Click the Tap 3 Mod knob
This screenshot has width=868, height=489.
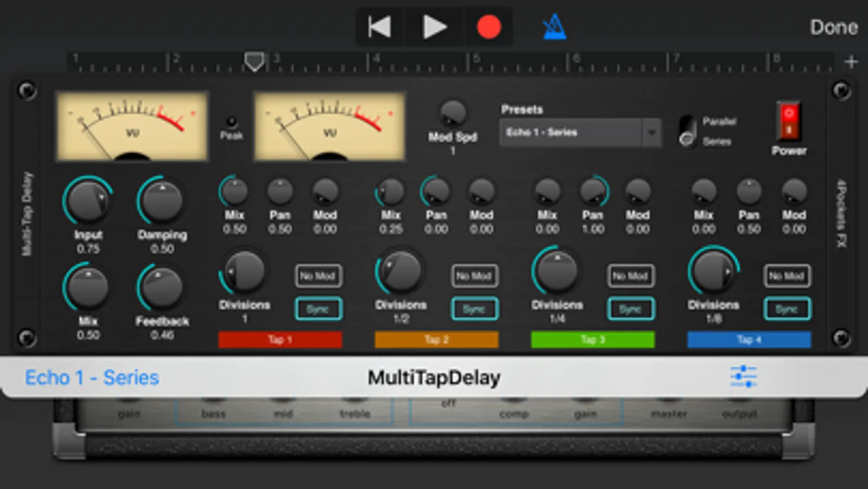click(638, 191)
